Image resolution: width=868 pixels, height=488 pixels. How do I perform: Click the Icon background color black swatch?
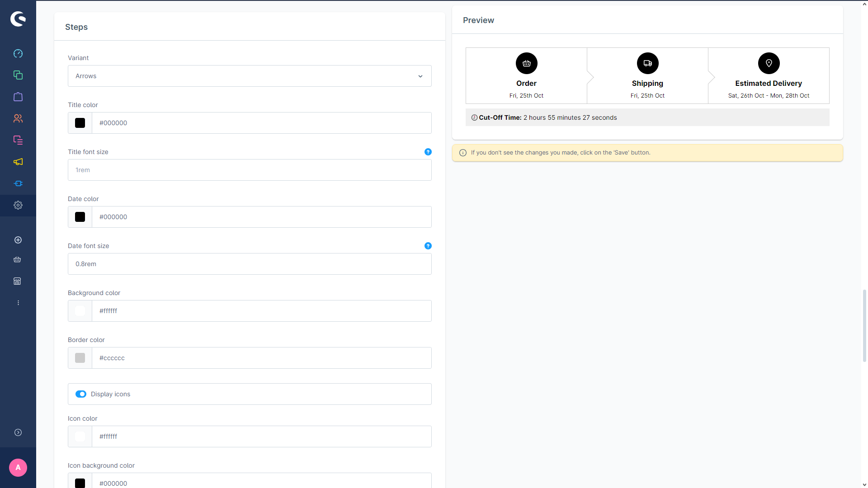(x=80, y=483)
